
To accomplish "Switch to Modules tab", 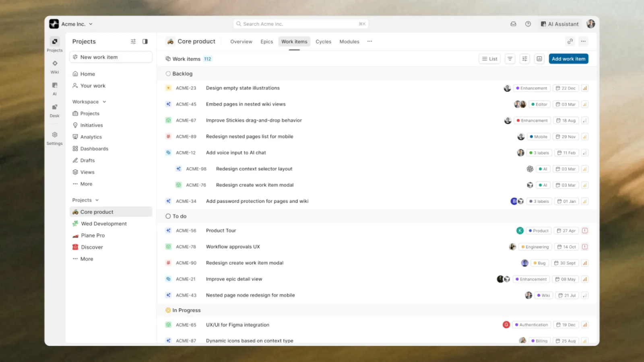I will (349, 41).
